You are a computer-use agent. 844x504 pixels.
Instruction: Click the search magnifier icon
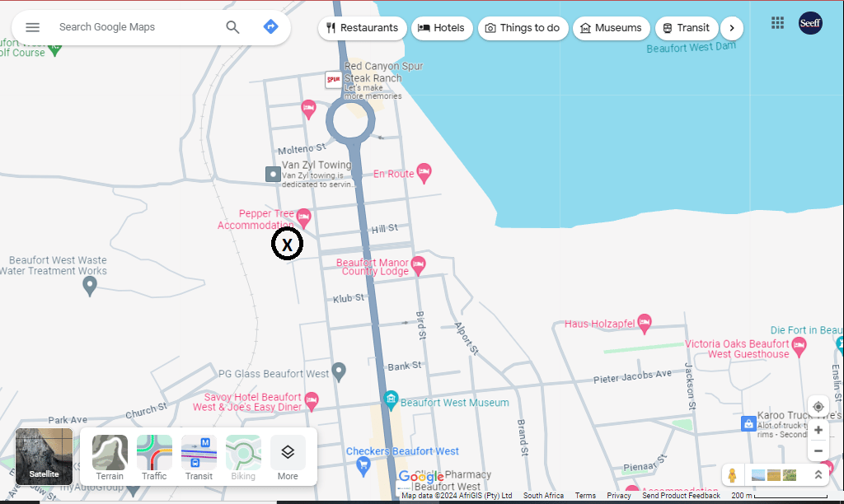click(x=232, y=27)
